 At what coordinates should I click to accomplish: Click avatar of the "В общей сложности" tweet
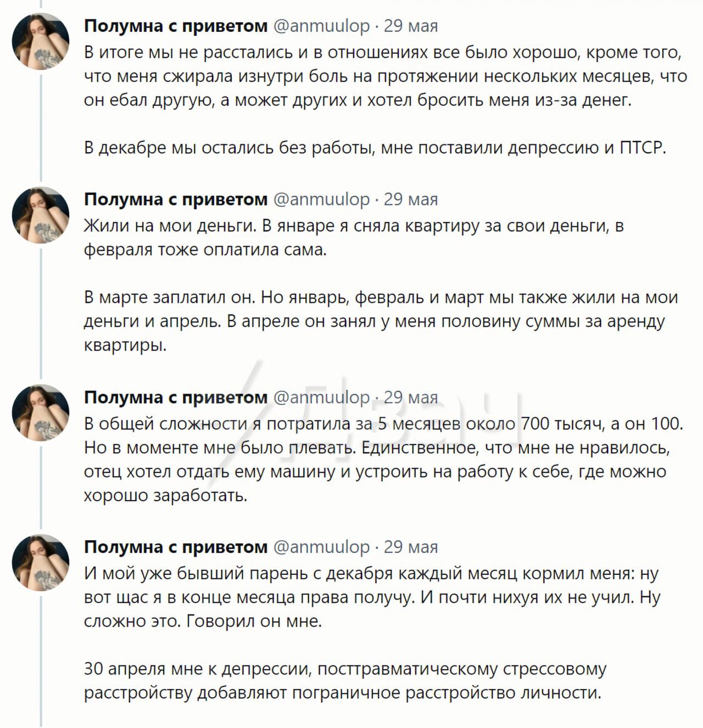click(x=41, y=413)
